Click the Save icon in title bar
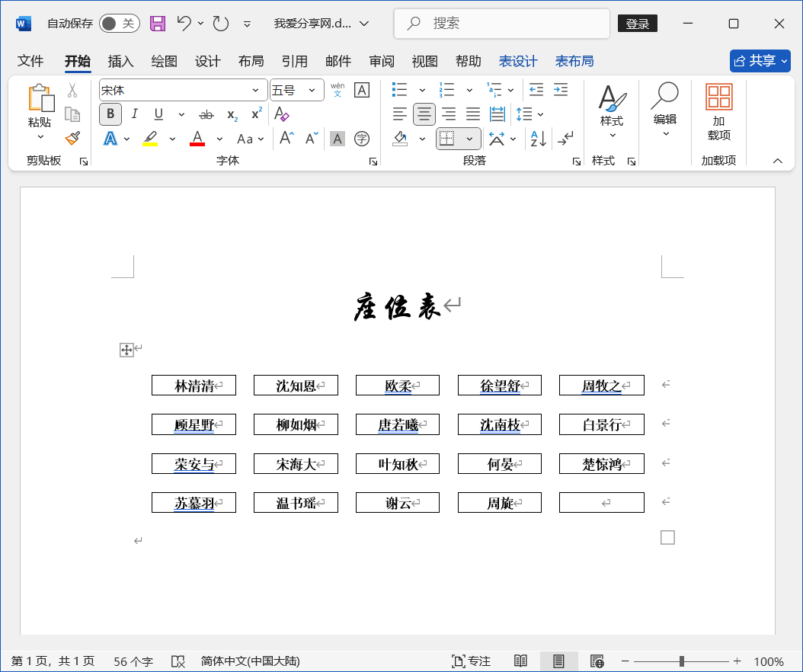Image resolution: width=803 pixels, height=672 pixels. click(x=157, y=24)
